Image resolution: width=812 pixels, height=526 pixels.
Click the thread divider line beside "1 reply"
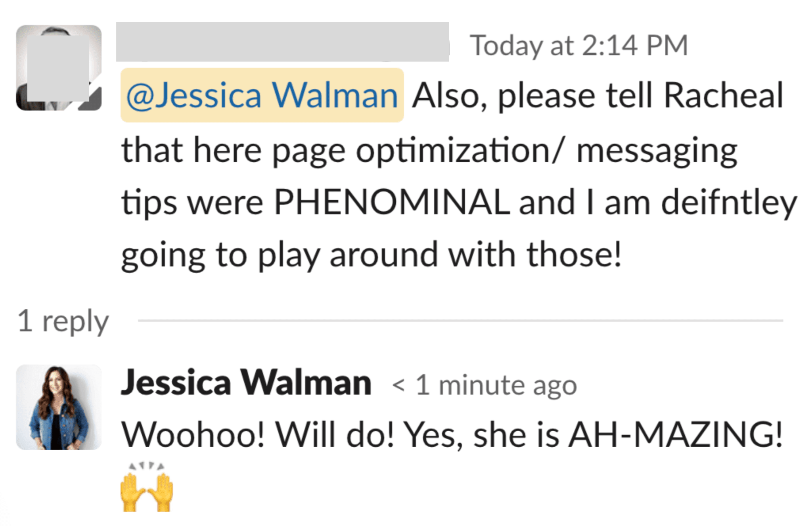pyautogui.click(x=460, y=320)
